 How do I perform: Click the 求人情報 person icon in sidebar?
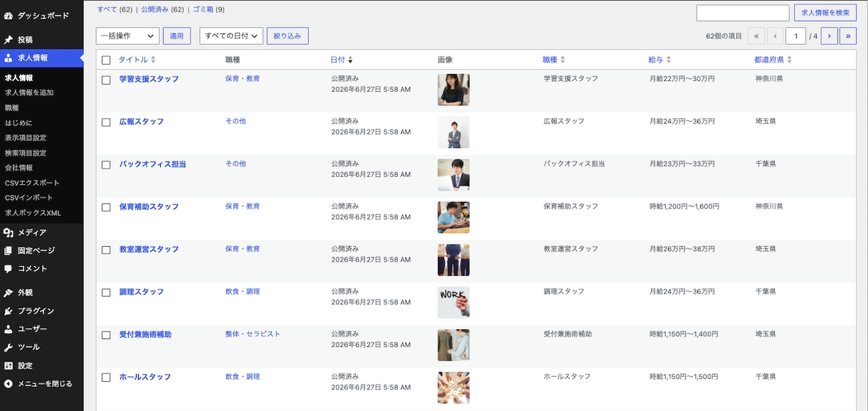pos(9,58)
